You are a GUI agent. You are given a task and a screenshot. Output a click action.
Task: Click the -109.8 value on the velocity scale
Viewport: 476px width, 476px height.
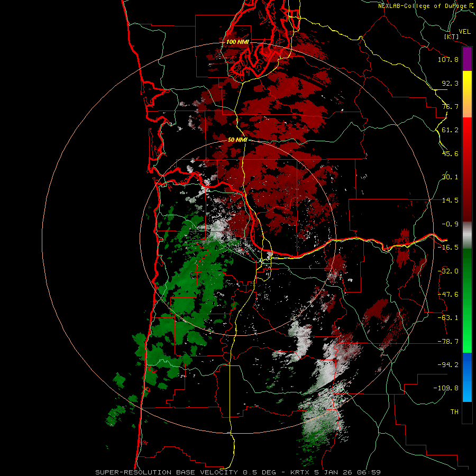[446, 388]
